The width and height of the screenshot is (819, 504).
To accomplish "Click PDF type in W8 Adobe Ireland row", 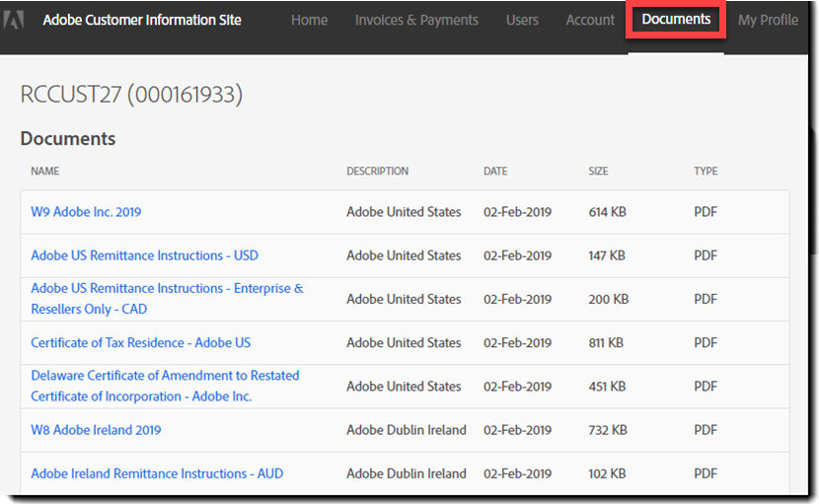I will [706, 430].
